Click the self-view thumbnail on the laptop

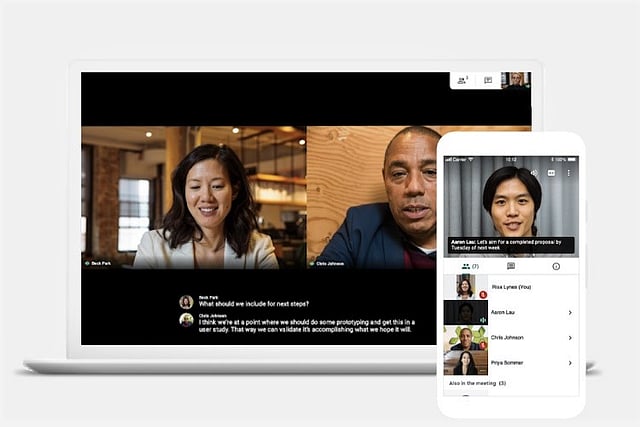[x=516, y=80]
